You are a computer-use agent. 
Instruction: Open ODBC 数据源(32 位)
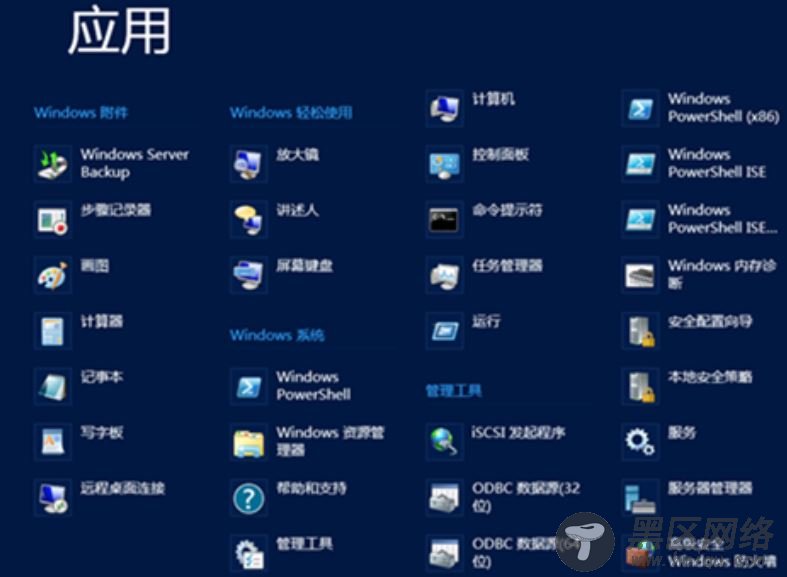[x=503, y=497]
